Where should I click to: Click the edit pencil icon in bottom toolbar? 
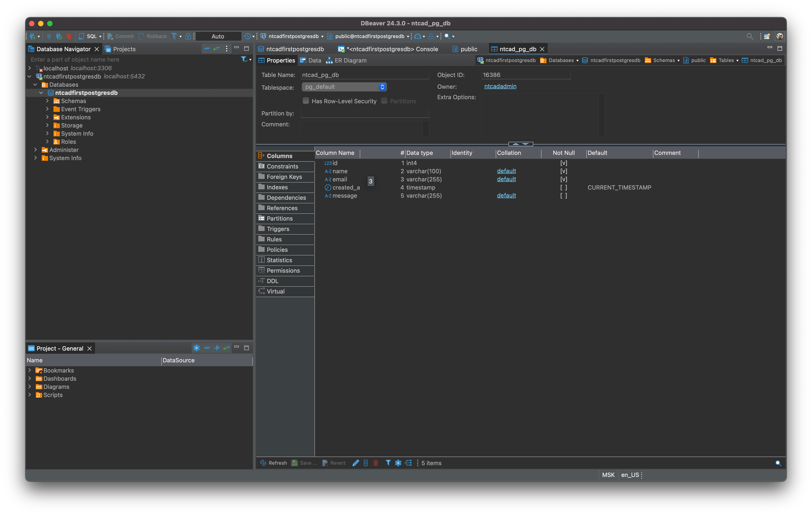pyautogui.click(x=355, y=463)
